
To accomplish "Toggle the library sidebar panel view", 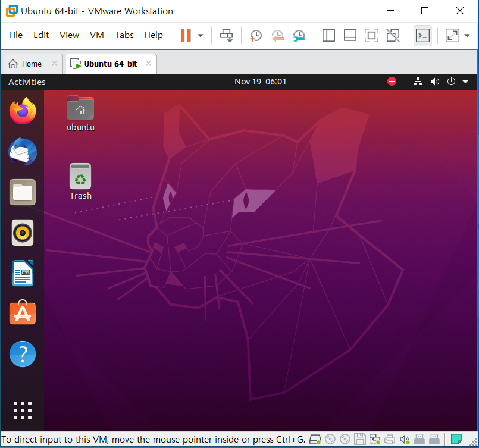I will 328,36.
